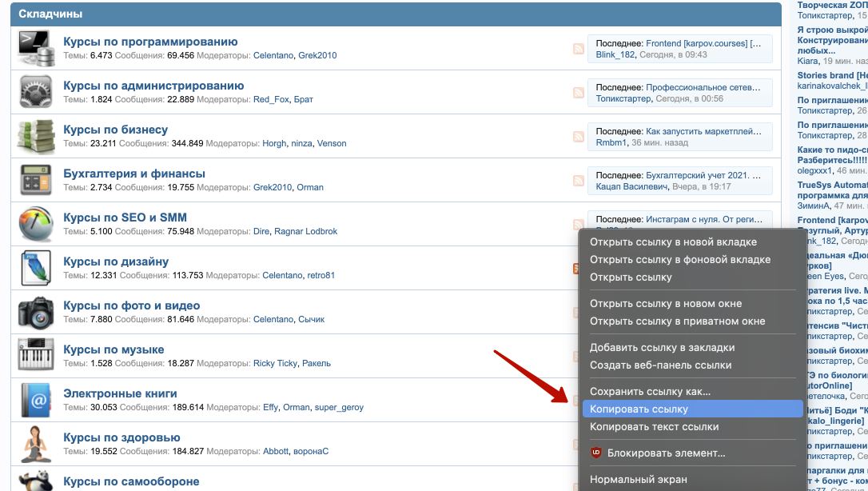Click the Mac mini icon for Курсы по администрированию
Screen dimensions: 868x491
(35, 92)
